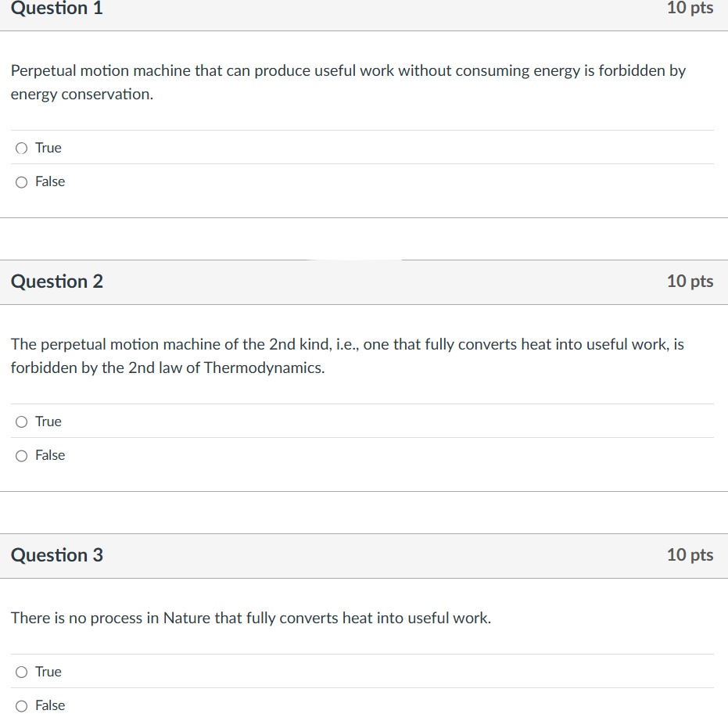The width and height of the screenshot is (728, 721).
Task: Click the True label text in Question 1
Action: [48, 148]
